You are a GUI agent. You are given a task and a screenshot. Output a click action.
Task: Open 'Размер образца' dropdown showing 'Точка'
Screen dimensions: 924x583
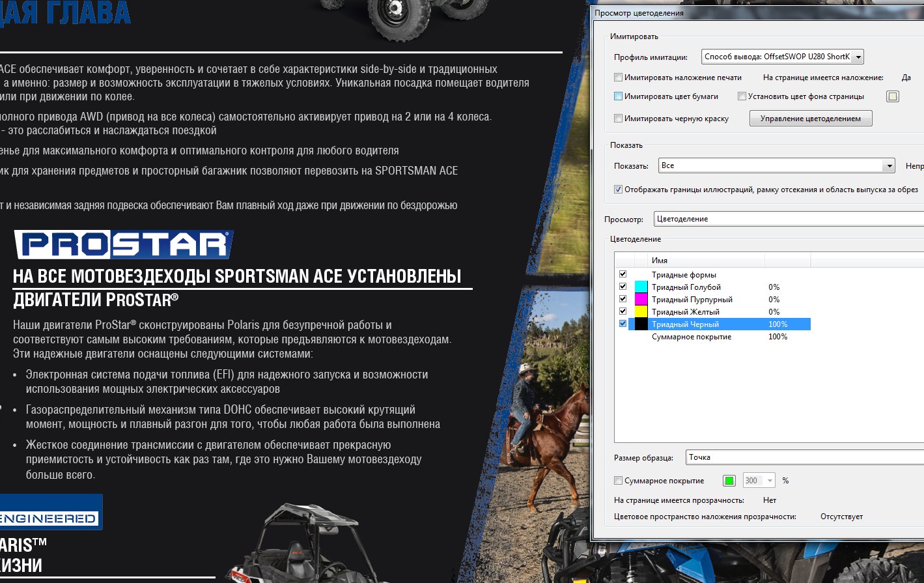click(x=805, y=457)
